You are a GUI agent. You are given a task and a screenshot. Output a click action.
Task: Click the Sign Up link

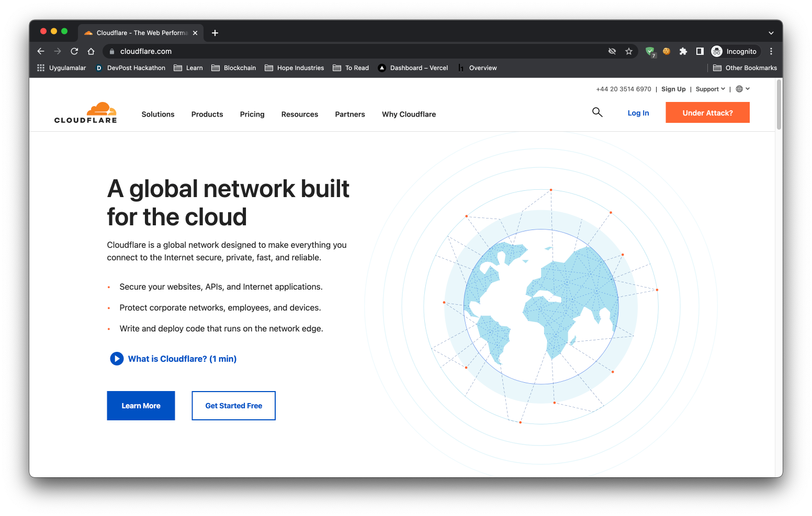[673, 89]
